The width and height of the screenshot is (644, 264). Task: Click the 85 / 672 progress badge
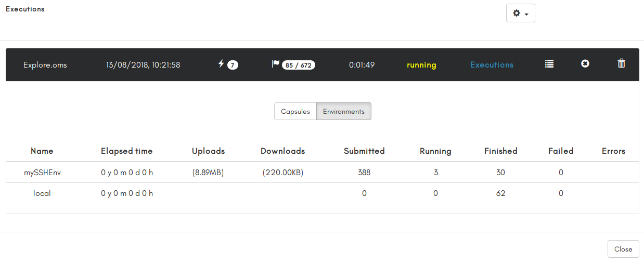click(x=299, y=65)
